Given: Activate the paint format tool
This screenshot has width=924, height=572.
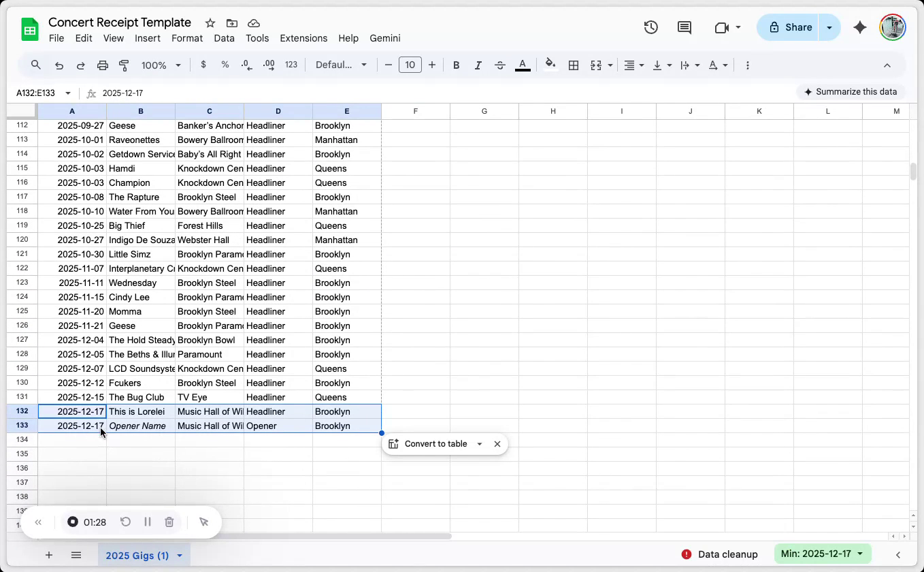Looking at the screenshot, I should pyautogui.click(x=125, y=65).
